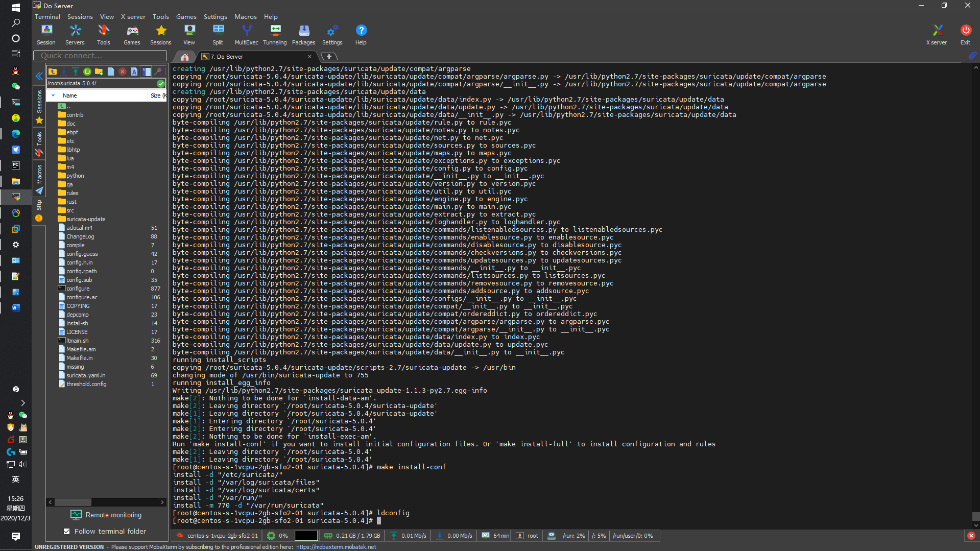This screenshot has width=980, height=551.
Task: Click the View toolbar icon
Action: 189,35
